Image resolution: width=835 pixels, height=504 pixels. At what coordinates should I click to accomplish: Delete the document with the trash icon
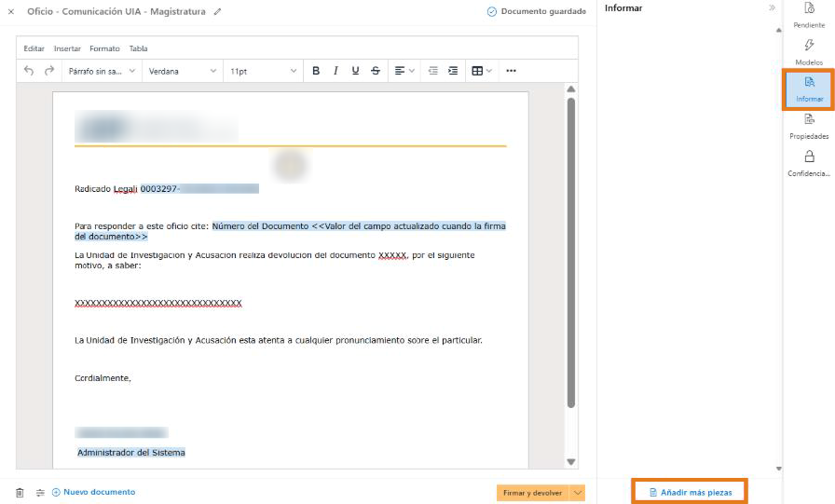point(20,493)
